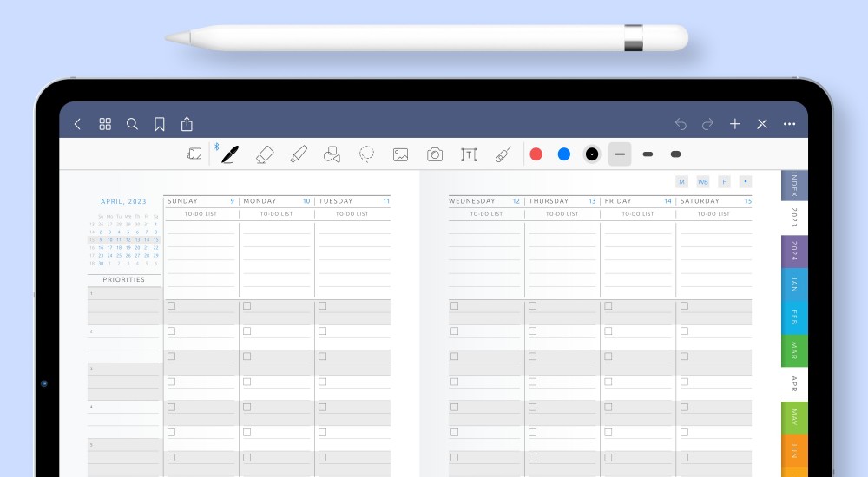Select the laser pointer tool
Image resolution: width=868 pixels, height=477 pixels.
point(503,154)
